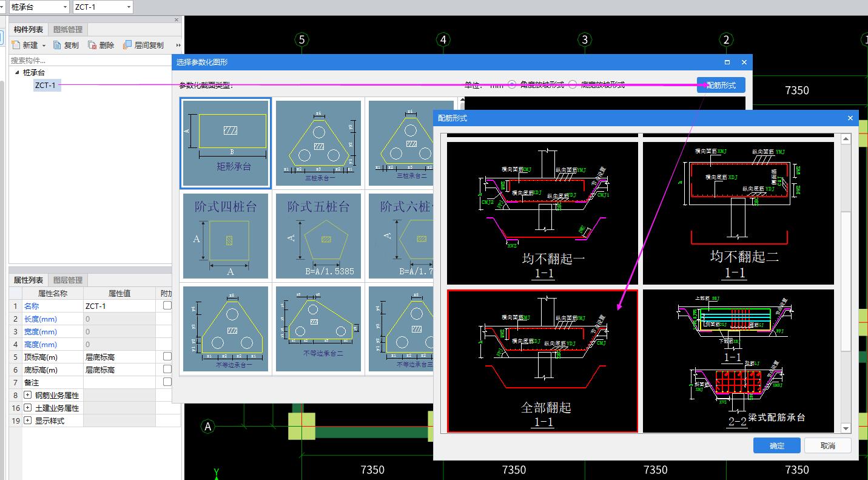Select the 不等边承台一 thumbnail
The height and width of the screenshot is (480, 868).
click(226, 329)
